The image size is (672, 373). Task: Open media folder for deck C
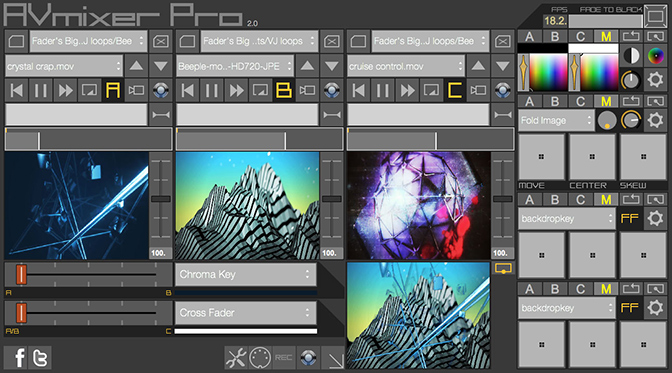pyautogui.click(x=358, y=41)
